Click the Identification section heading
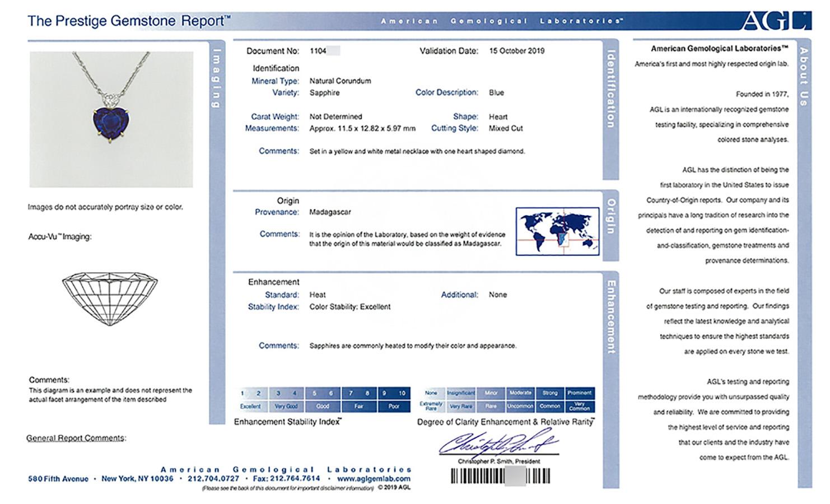 pos(276,68)
